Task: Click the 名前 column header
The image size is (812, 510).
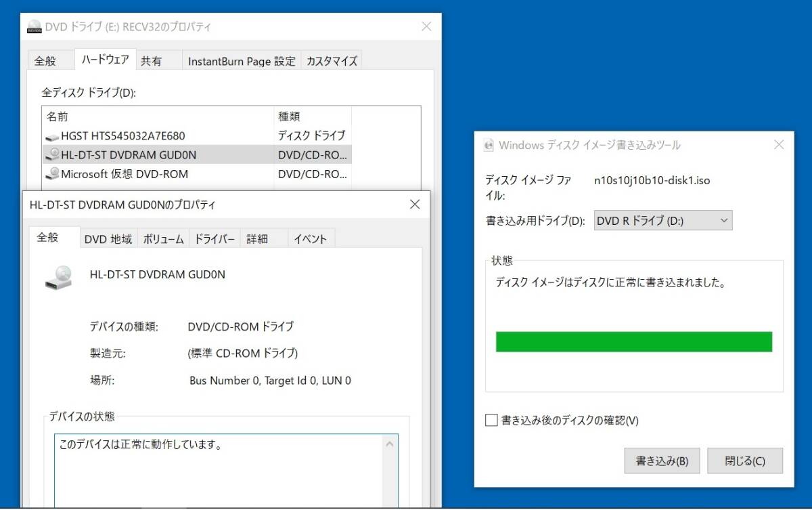Action: (x=158, y=116)
